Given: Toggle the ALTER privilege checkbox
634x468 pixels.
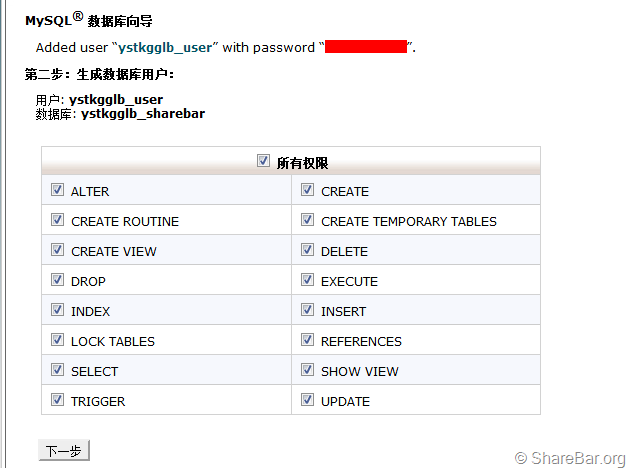Looking at the screenshot, I should click(55, 190).
